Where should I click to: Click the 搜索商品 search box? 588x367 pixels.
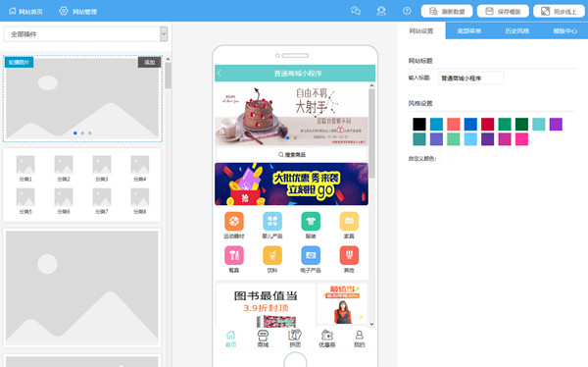coord(291,154)
